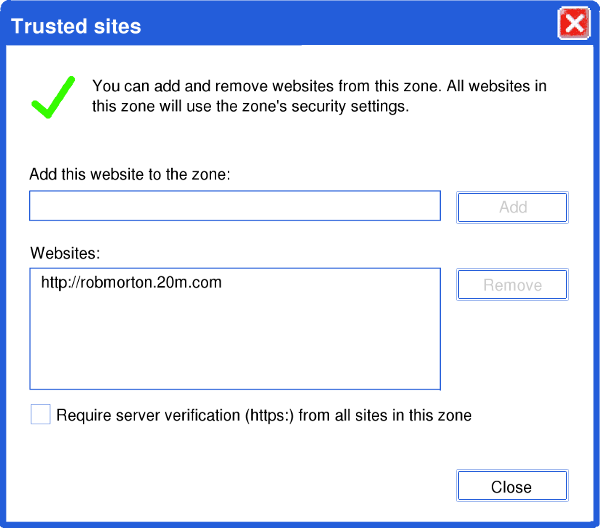Image resolution: width=600 pixels, height=528 pixels.
Task: Close dialog with the red X icon
Action: (x=574, y=23)
